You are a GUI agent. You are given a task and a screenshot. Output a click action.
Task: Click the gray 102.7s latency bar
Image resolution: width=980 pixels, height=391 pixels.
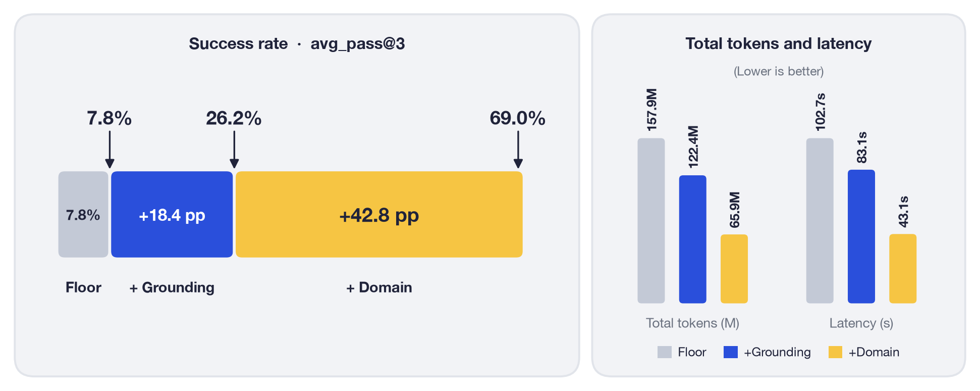click(x=820, y=221)
